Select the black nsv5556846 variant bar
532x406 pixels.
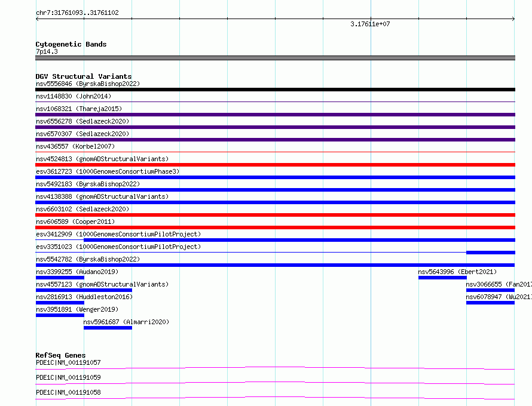coord(275,90)
